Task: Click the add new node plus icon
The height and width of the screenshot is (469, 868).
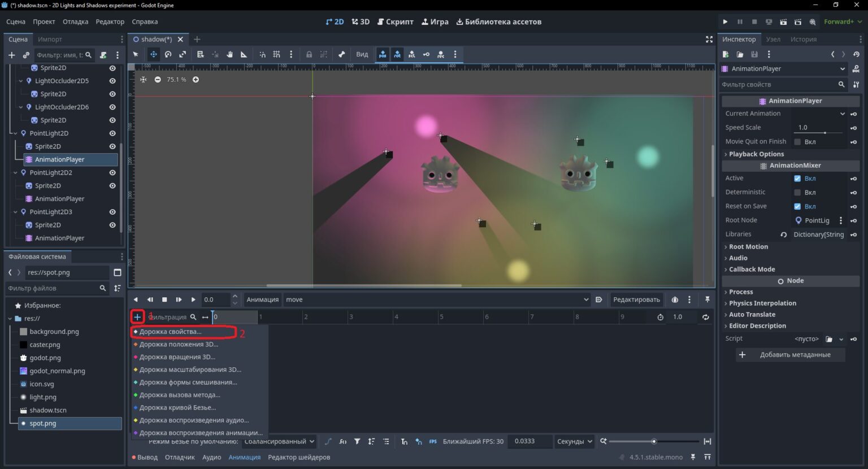Action: pos(11,55)
